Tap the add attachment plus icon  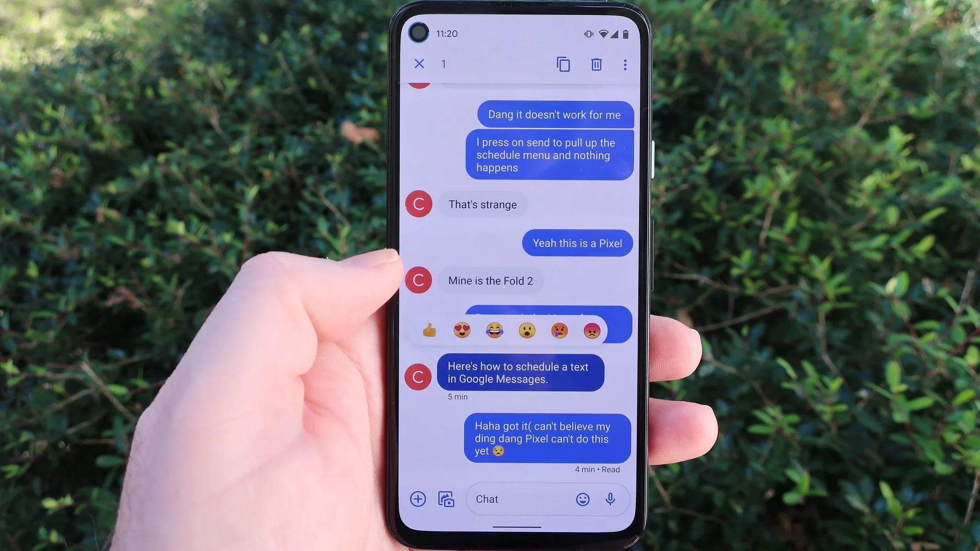[418, 498]
